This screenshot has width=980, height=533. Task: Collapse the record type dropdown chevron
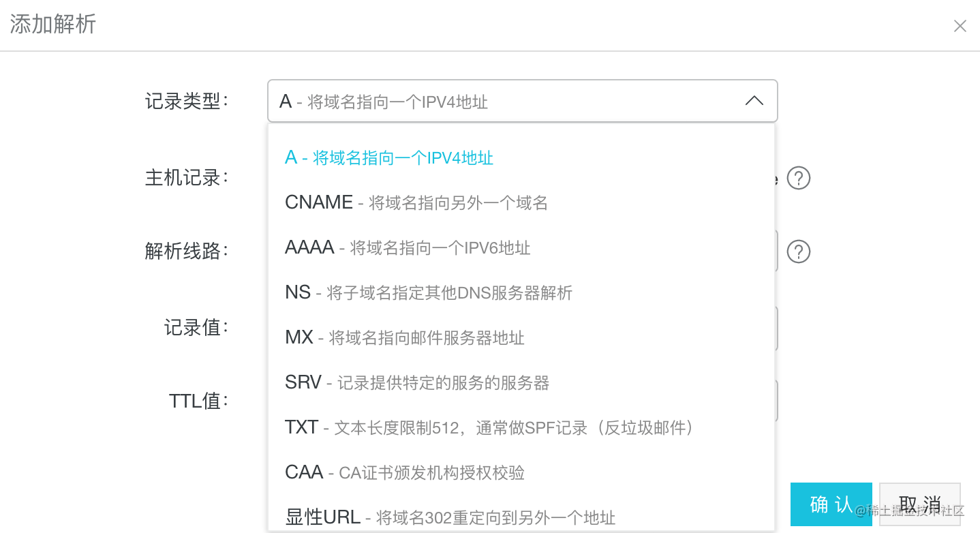point(754,100)
